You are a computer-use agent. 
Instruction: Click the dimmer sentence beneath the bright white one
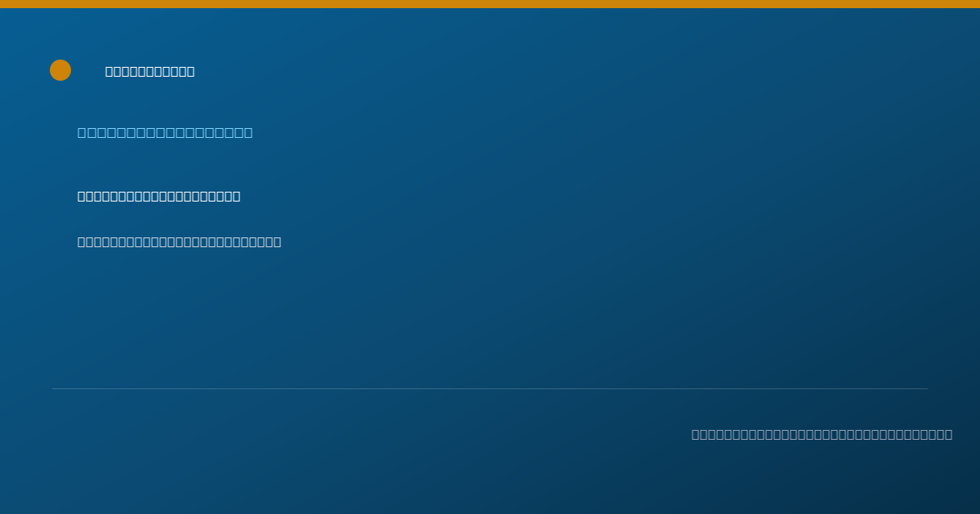[180, 241]
